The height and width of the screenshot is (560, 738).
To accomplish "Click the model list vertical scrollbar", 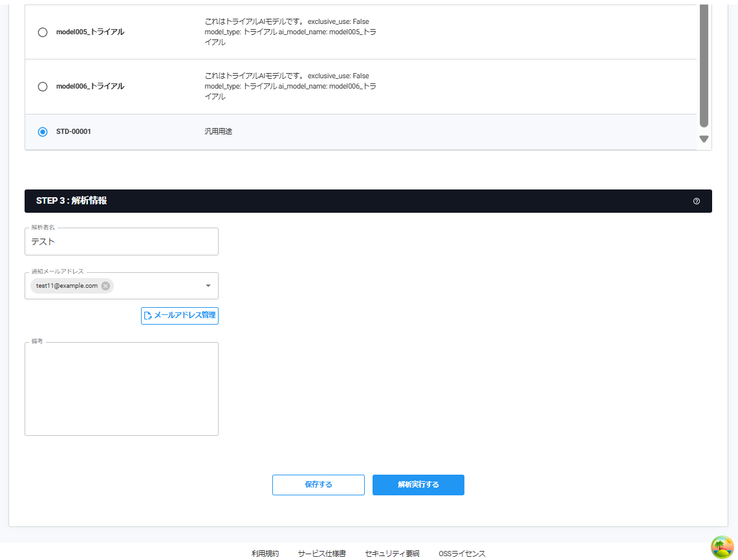I will click(704, 65).
